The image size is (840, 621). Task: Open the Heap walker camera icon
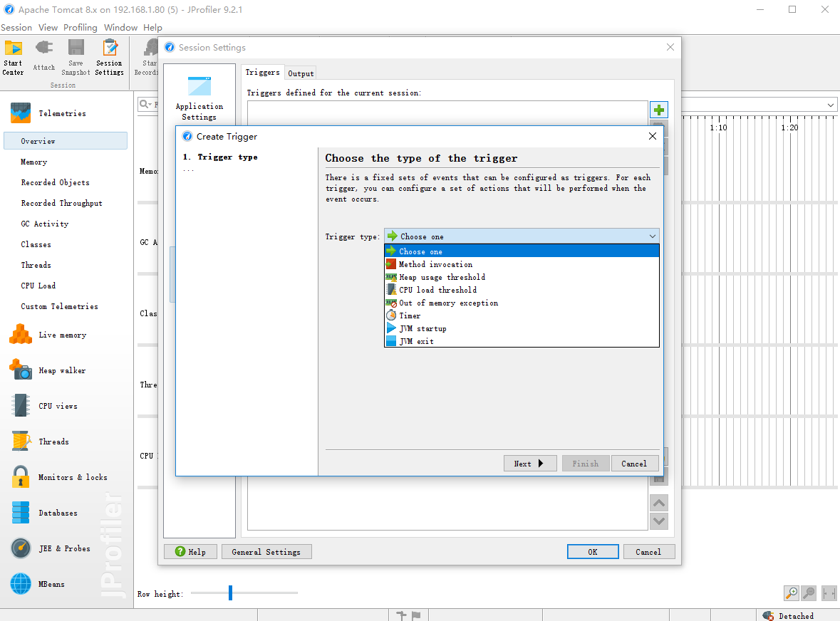pos(21,370)
